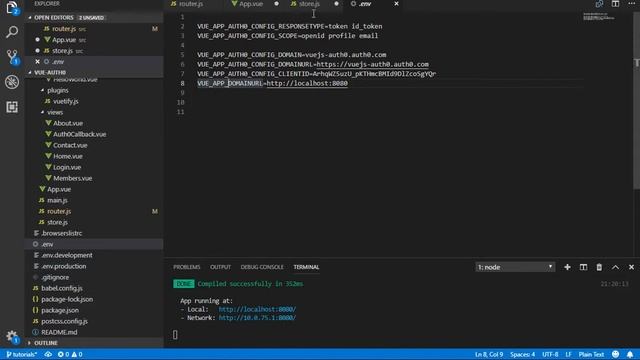Click http://localhost:8080 link on line 8

307,83
